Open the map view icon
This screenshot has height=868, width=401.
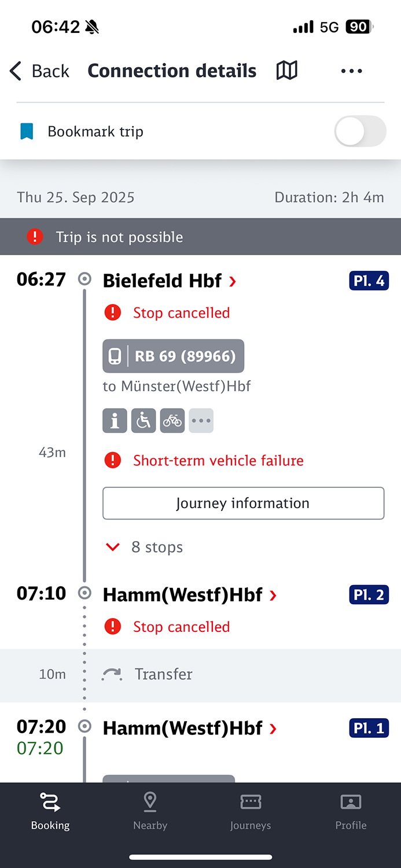pos(286,71)
